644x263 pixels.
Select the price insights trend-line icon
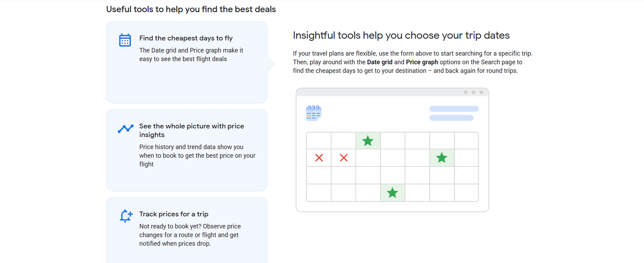click(125, 129)
